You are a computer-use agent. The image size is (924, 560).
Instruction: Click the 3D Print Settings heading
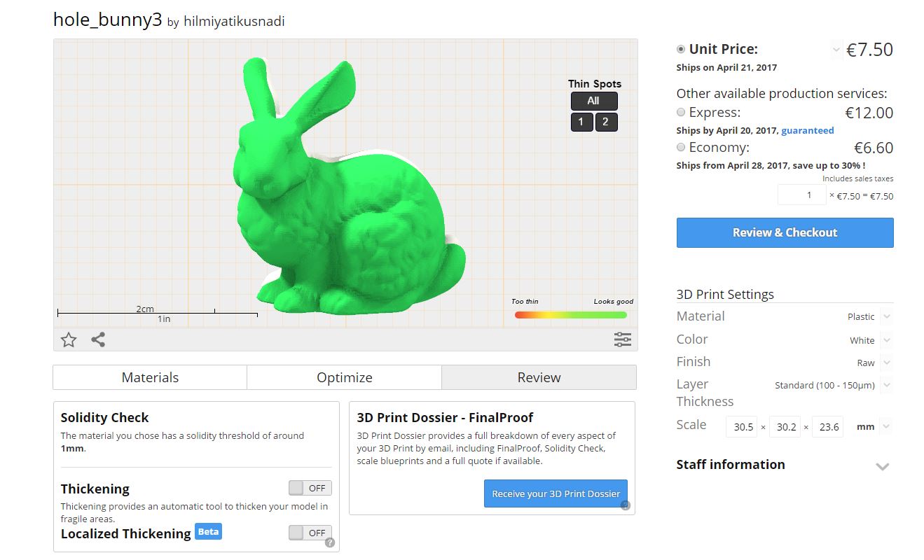[725, 295]
